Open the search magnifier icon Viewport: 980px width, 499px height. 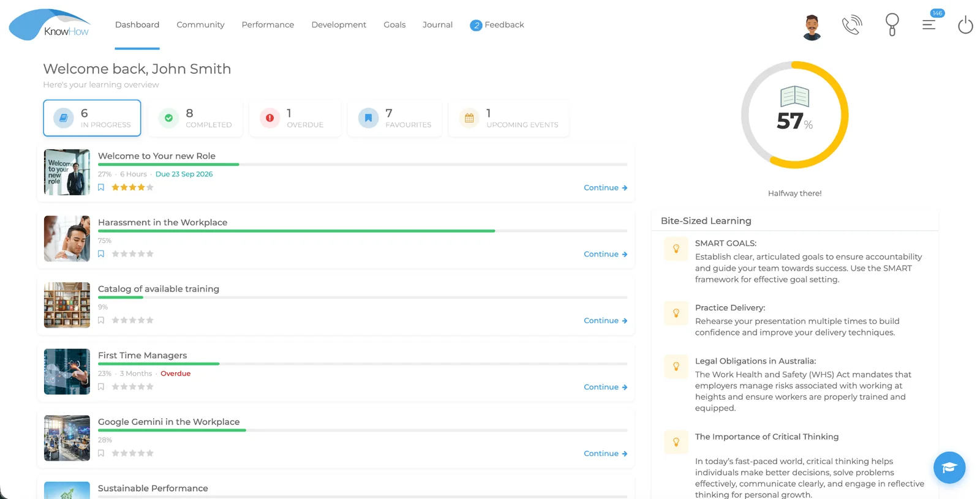point(892,24)
